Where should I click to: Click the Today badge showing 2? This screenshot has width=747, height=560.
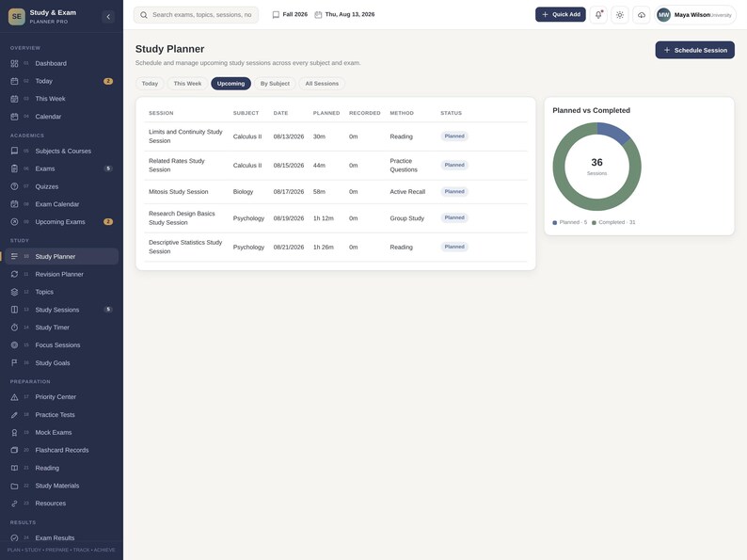108,81
